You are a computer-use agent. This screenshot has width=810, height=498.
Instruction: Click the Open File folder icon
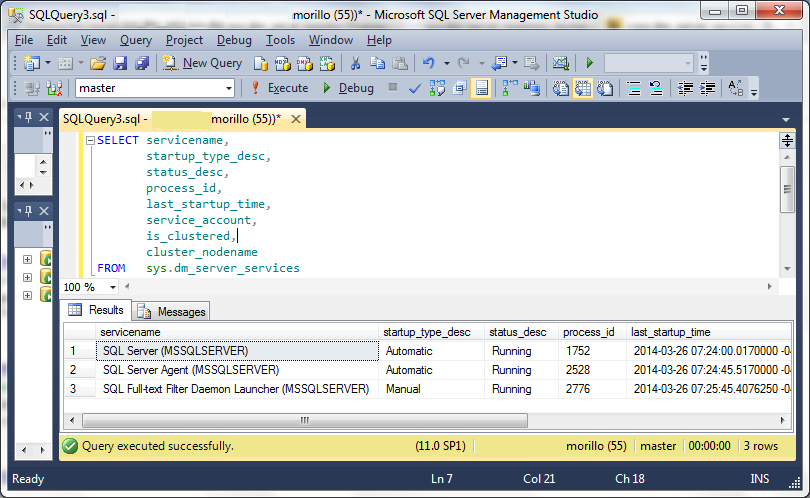click(98, 63)
